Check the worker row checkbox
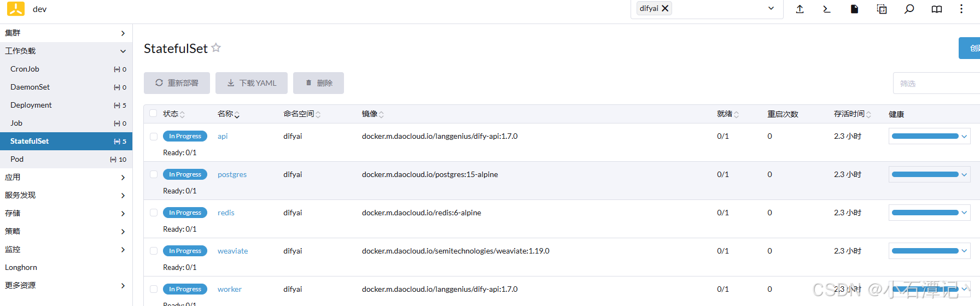 (x=154, y=289)
